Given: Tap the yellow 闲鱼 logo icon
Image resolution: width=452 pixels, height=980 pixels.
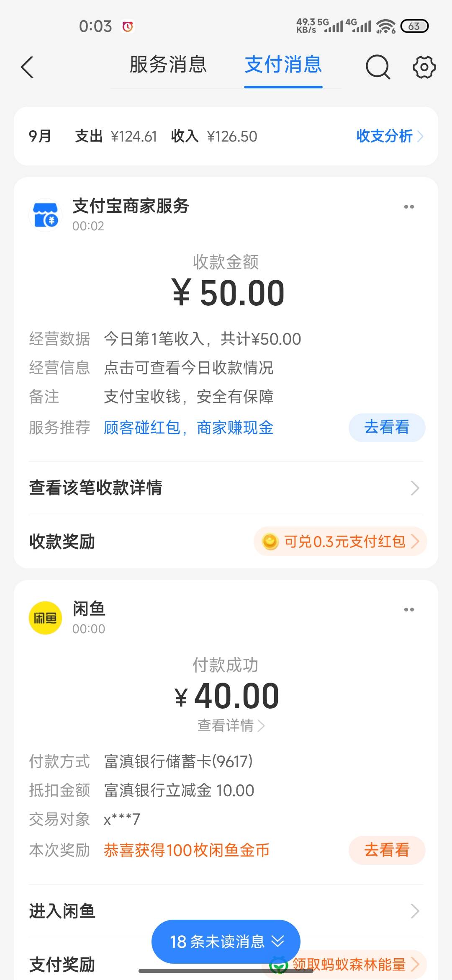Looking at the screenshot, I should tap(45, 618).
